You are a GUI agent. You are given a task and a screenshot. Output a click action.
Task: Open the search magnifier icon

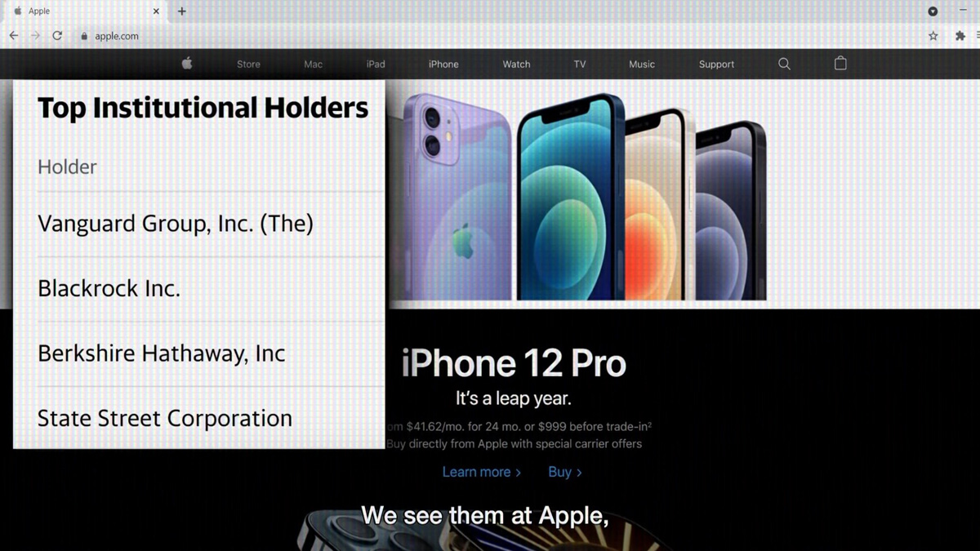pyautogui.click(x=784, y=64)
